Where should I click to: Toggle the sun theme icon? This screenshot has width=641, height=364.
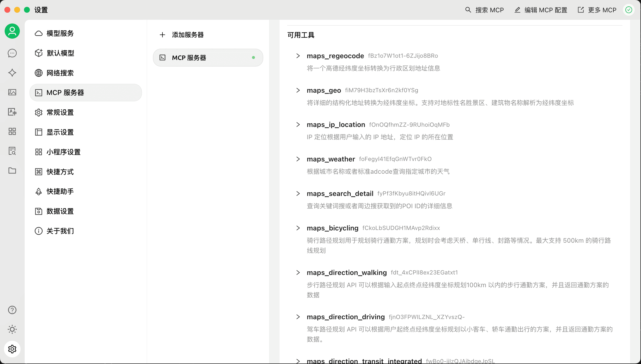(x=12, y=330)
